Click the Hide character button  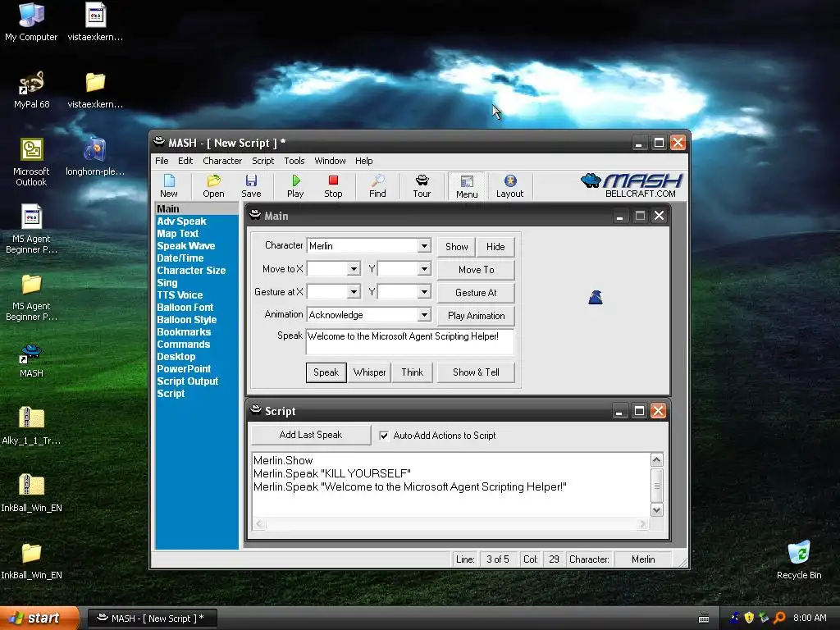[x=495, y=246]
